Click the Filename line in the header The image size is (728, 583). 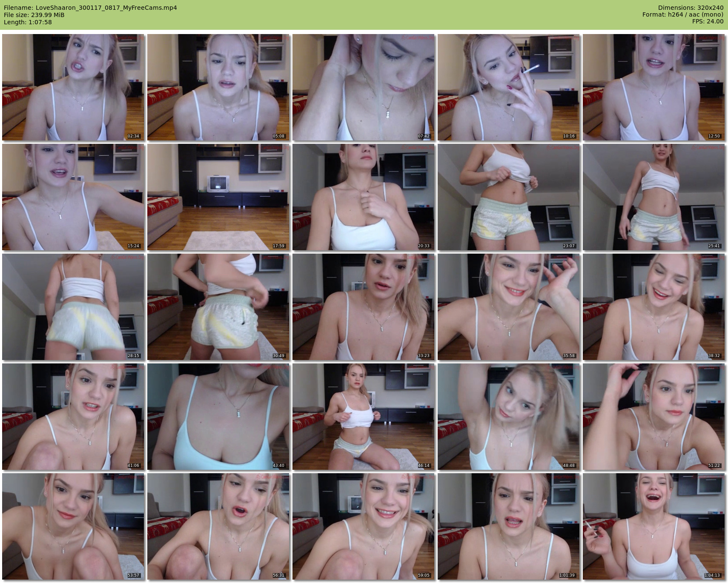tap(90, 8)
